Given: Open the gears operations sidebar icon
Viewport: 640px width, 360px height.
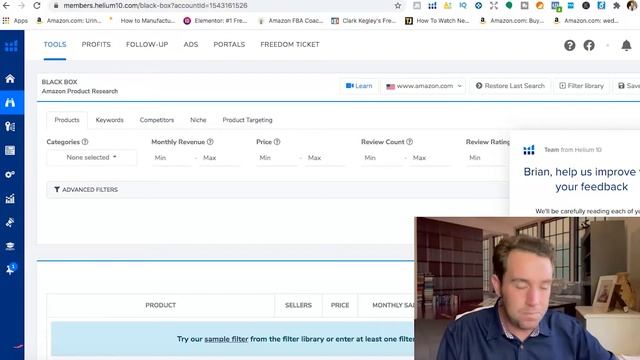Looking at the screenshot, I should point(10,175).
